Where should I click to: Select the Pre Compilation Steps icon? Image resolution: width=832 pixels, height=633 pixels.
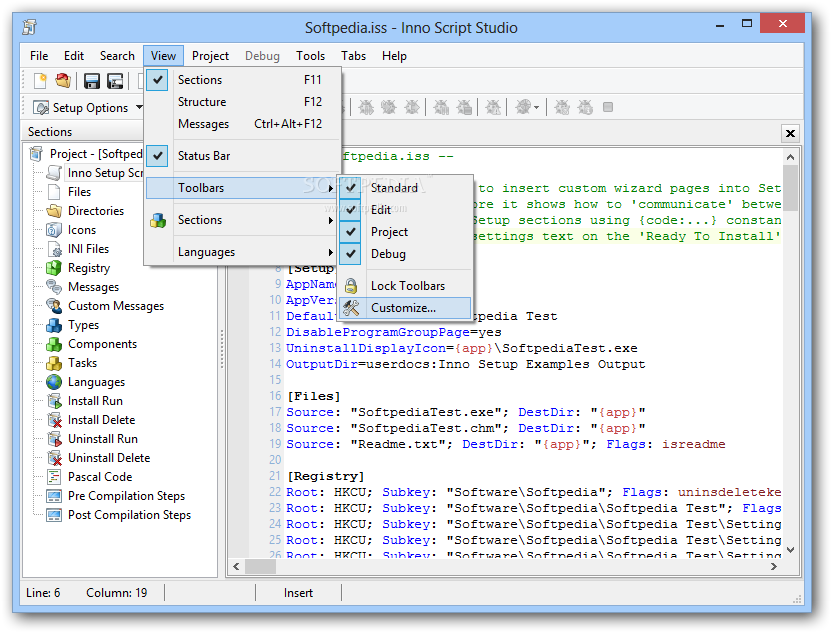click(54, 496)
